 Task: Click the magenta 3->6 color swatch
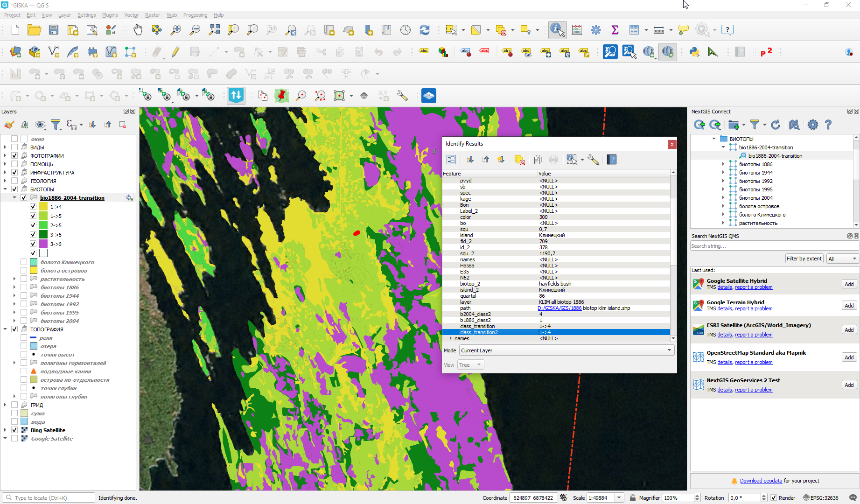tap(43, 244)
